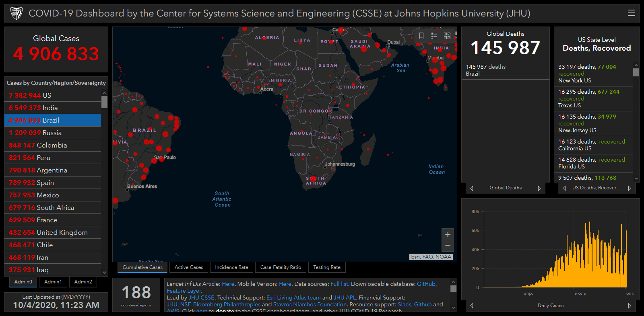The width and height of the screenshot is (644, 316).
Task: Zoom out on the map
Action: 448,246
